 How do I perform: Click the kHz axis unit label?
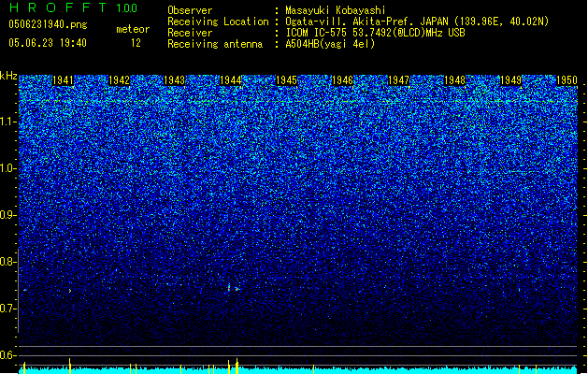click(x=8, y=76)
